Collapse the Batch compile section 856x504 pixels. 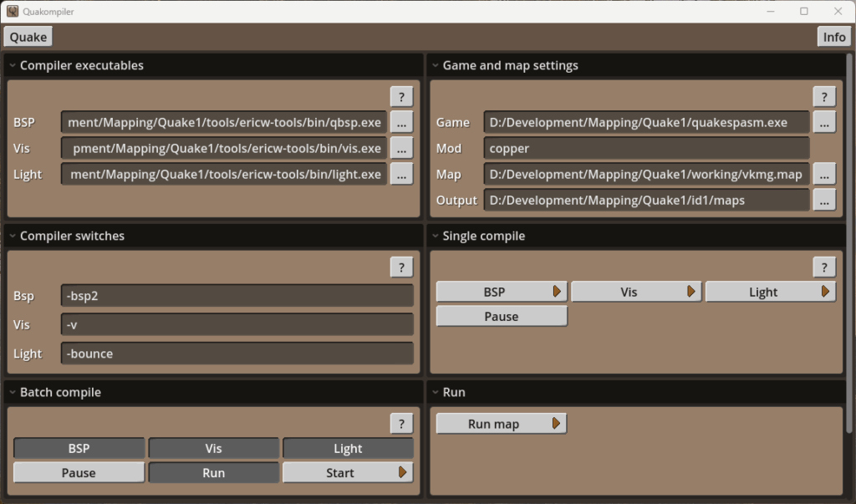tap(13, 393)
